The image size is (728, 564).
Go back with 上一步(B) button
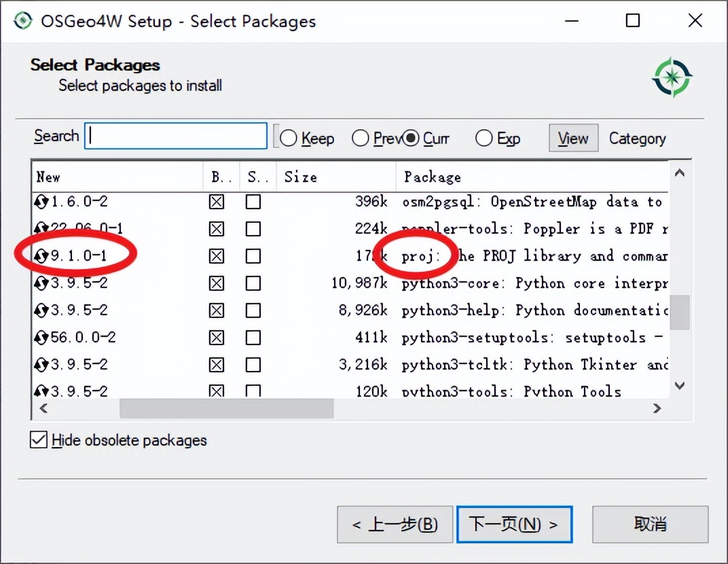395,525
